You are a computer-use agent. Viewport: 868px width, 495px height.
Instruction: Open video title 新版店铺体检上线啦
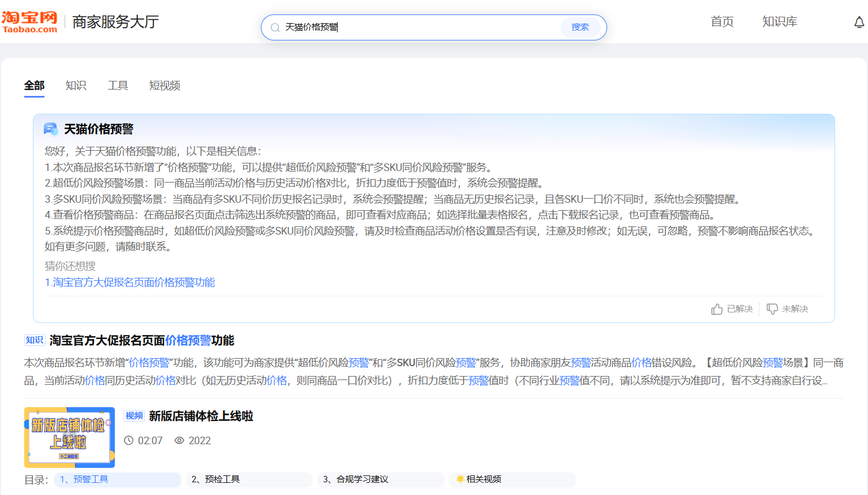(x=201, y=416)
